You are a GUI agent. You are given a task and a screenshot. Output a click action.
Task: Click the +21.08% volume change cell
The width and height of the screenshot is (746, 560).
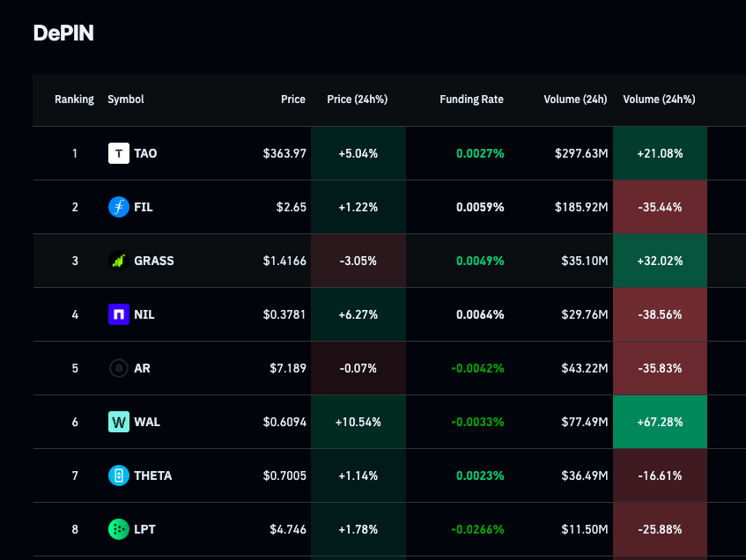pyautogui.click(x=660, y=153)
